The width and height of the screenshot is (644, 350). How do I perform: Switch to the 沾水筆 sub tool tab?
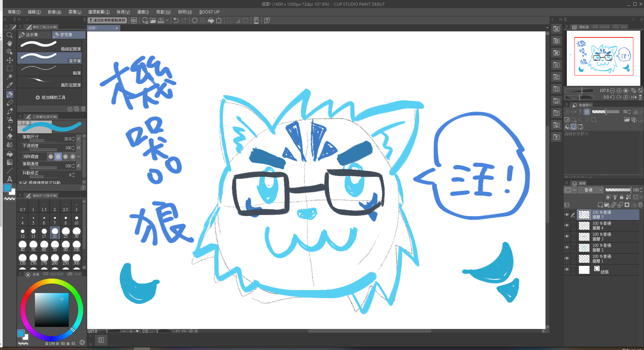[34, 35]
